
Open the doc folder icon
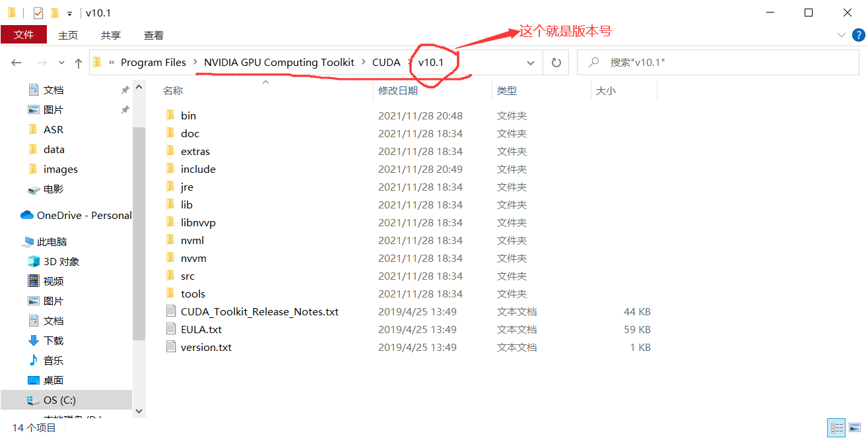tap(170, 133)
